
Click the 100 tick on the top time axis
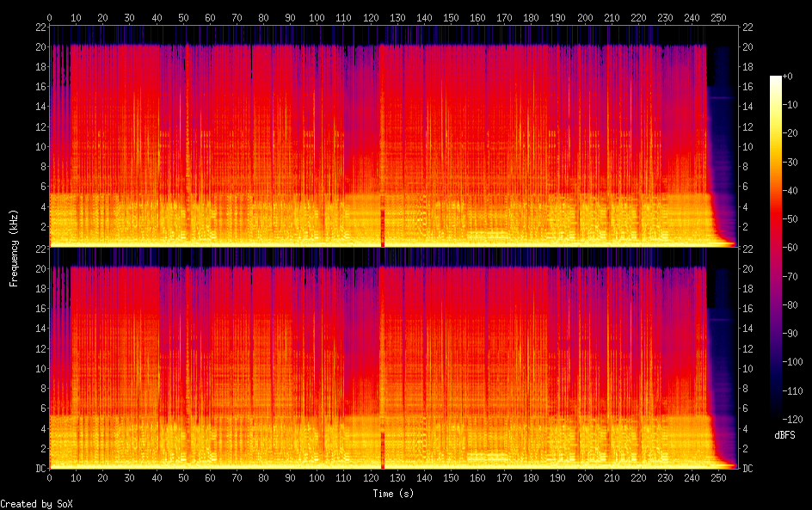(x=317, y=16)
